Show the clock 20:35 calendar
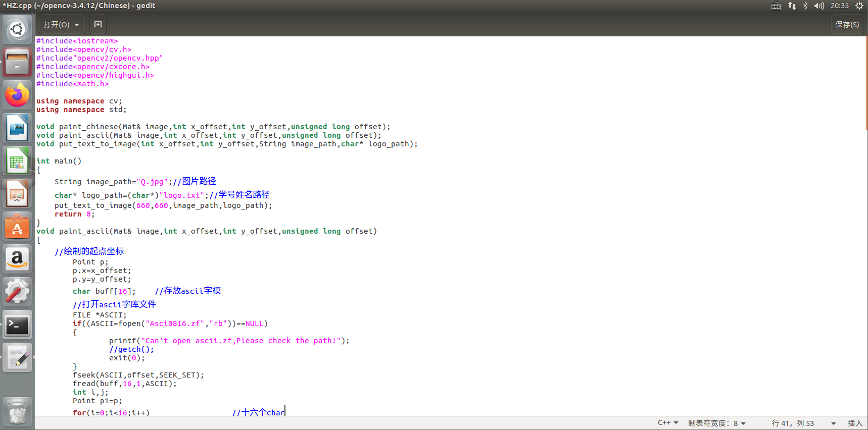This screenshot has width=868, height=430. pos(840,6)
